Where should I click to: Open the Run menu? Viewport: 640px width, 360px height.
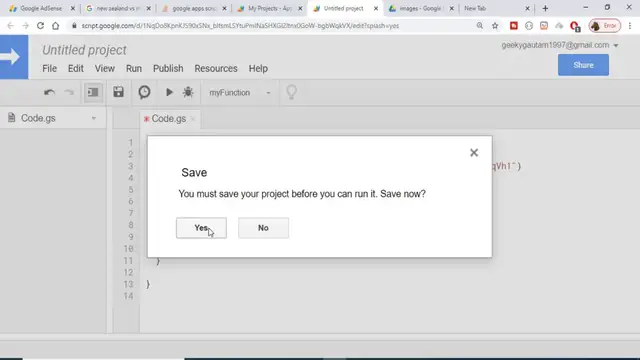[134, 69]
